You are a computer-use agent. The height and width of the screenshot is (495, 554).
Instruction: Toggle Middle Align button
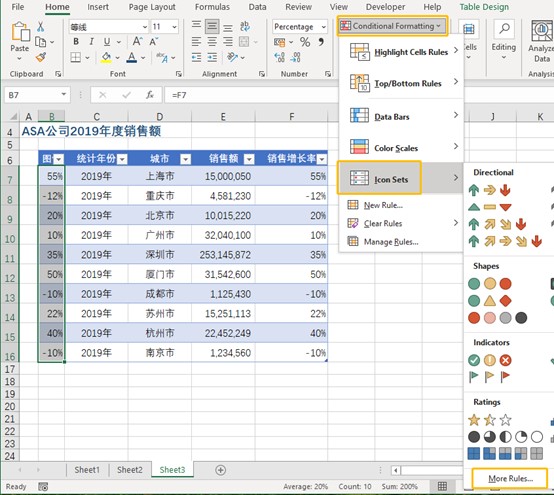(212, 26)
